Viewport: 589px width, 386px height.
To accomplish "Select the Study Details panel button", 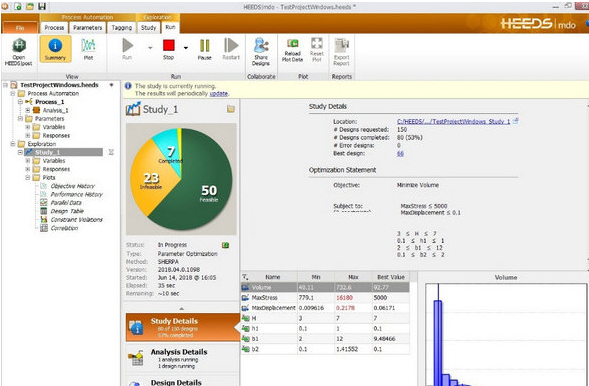I will tap(183, 327).
